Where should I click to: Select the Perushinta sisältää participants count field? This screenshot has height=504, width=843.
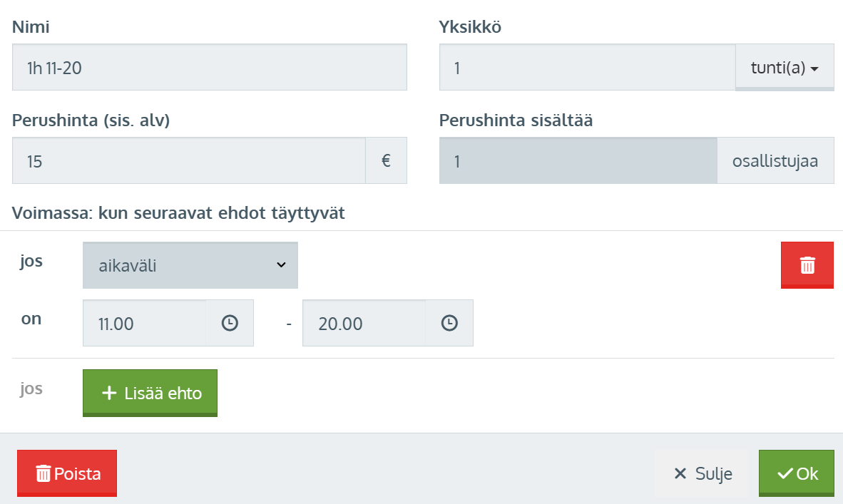[x=578, y=160]
